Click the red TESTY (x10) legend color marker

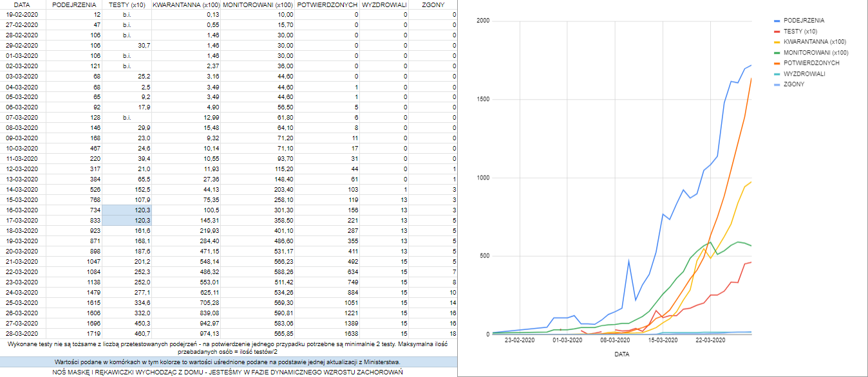coord(777,32)
